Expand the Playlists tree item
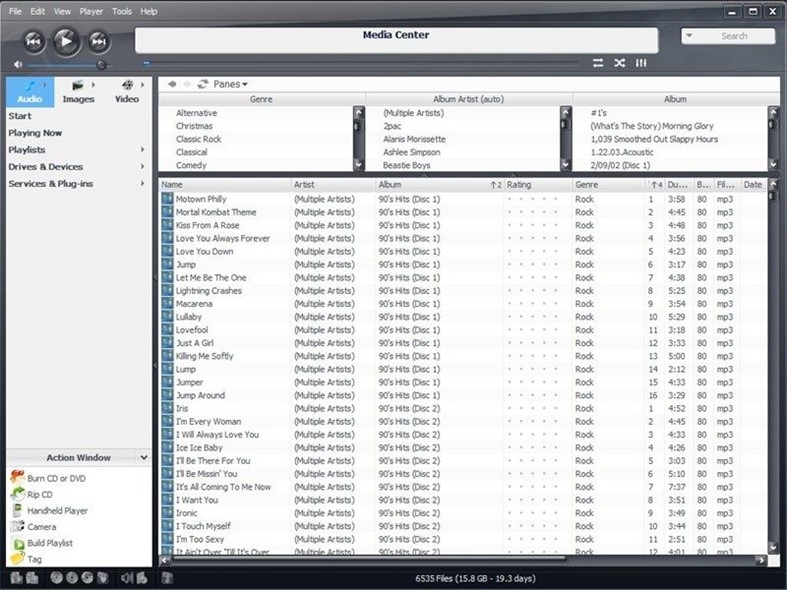 coord(143,150)
